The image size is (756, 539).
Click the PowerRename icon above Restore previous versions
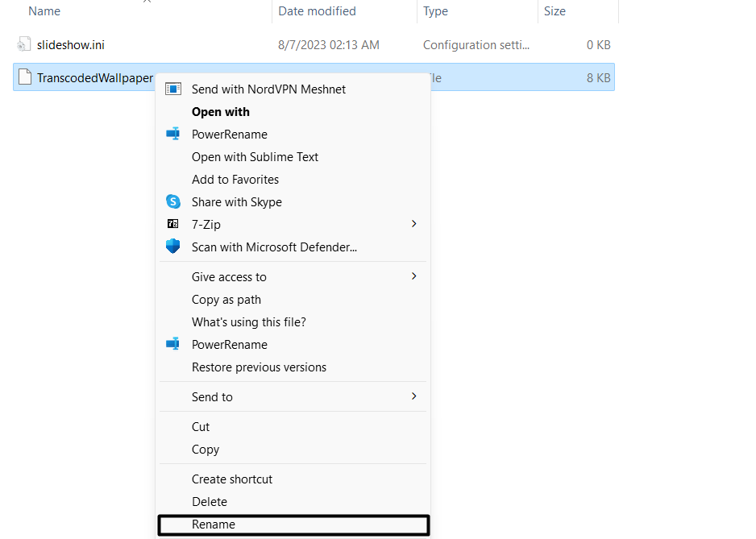[x=172, y=344]
